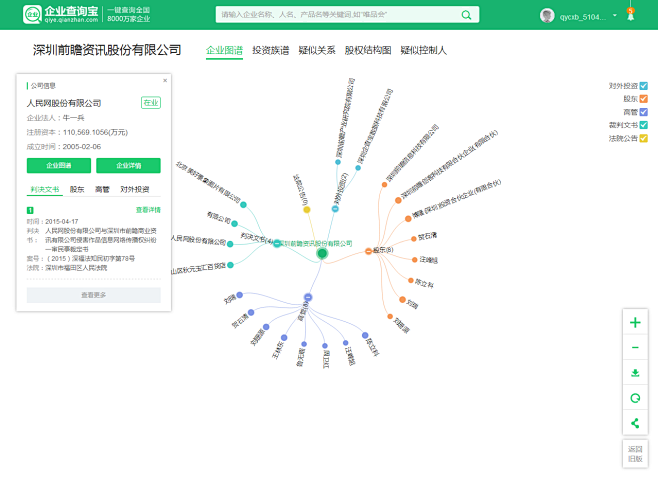Select the 判决文书 panel tab
Viewport: 658px width, 484px height.
(x=45, y=189)
